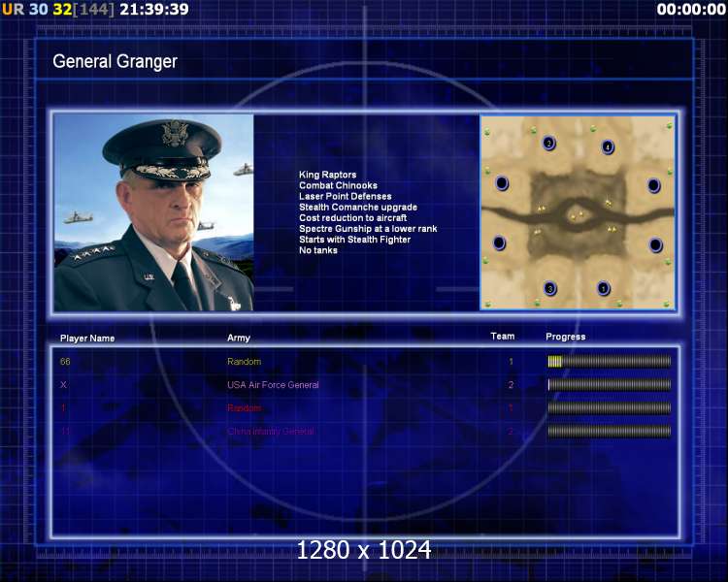Click the red Random army entry
The width and height of the screenshot is (728, 582).
coord(245,408)
